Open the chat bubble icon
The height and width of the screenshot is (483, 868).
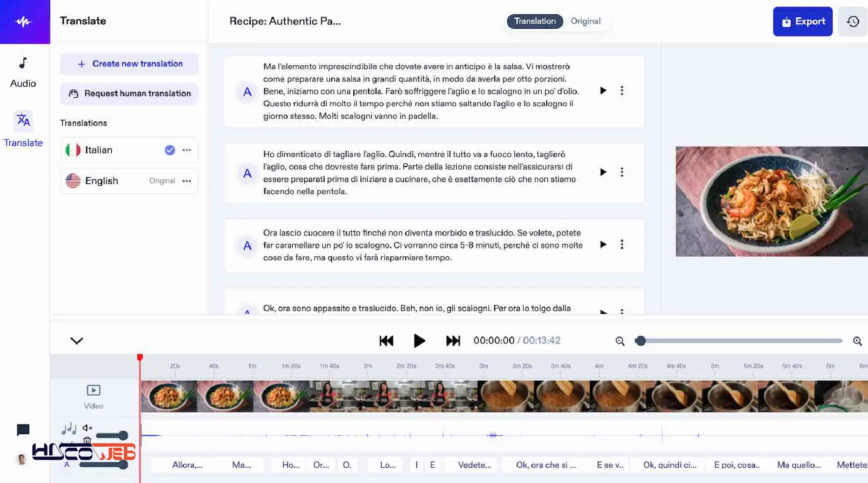[23, 430]
